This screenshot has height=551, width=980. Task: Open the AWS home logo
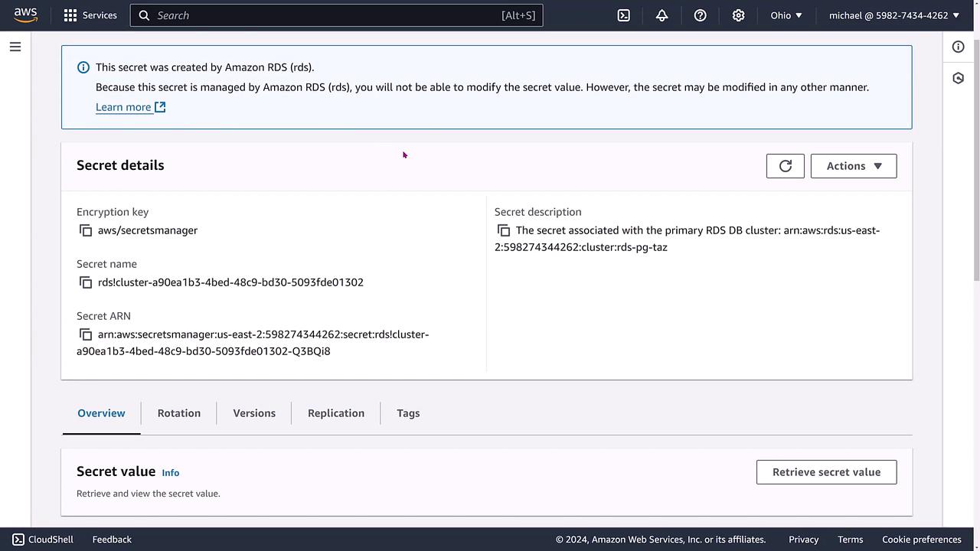(x=25, y=15)
